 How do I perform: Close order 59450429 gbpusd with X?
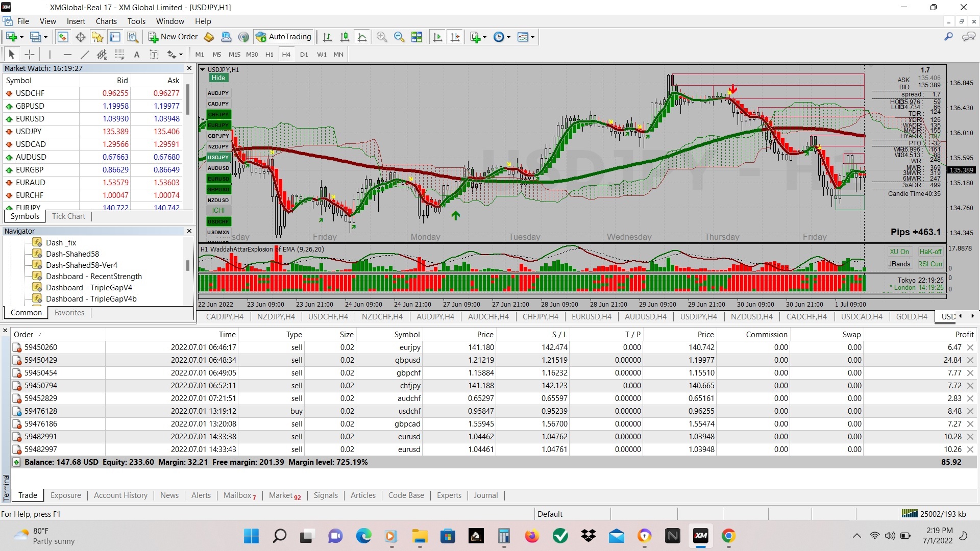(x=970, y=360)
